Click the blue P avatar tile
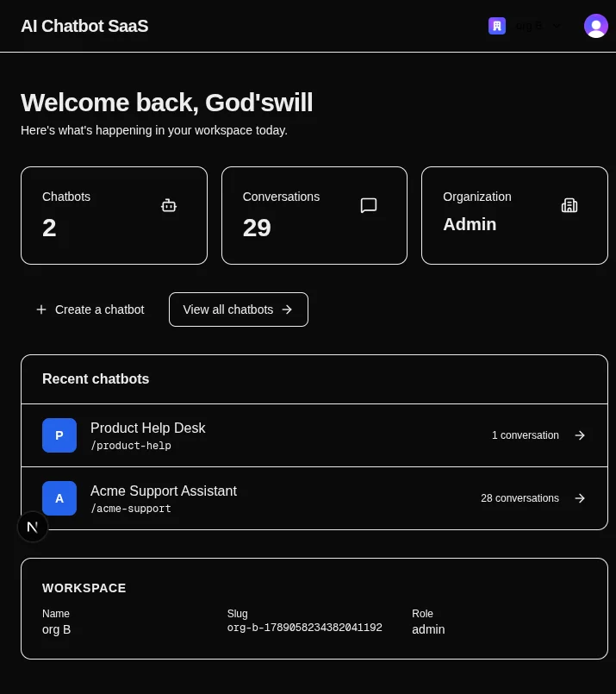 59,435
